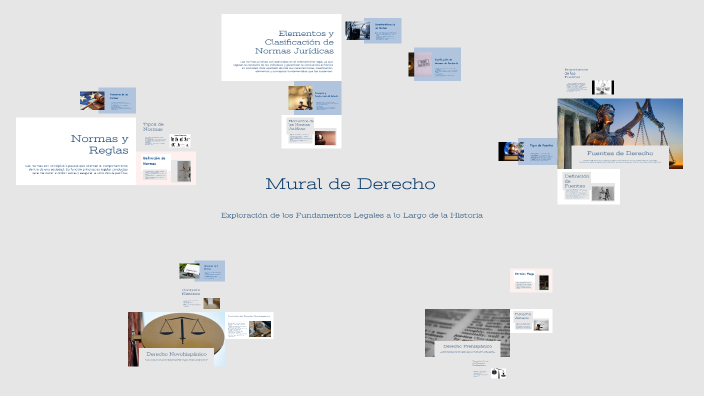Open the 'Normas y Reglas' topic slide
The height and width of the screenshot is (396, 704).
tap(76, 151)
